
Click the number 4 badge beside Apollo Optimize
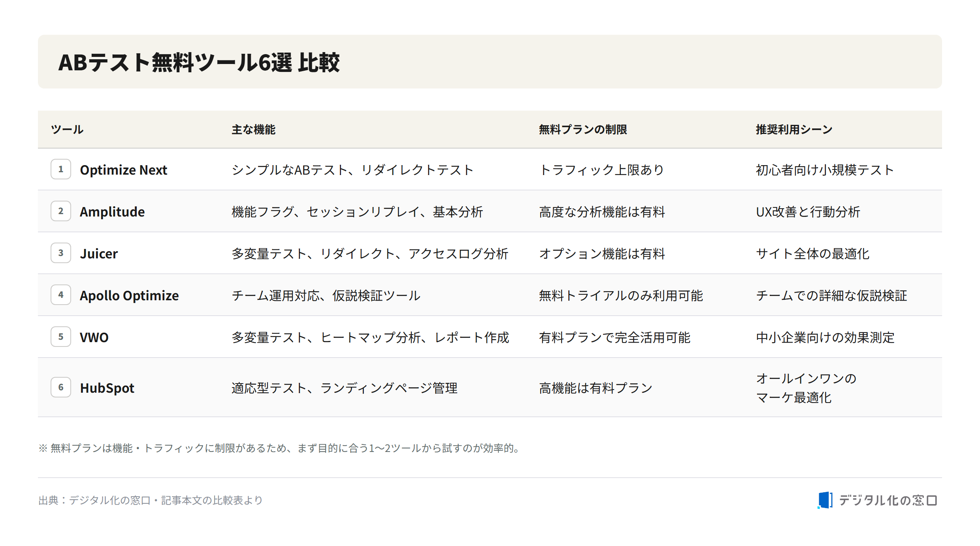[x=61, y=295]
